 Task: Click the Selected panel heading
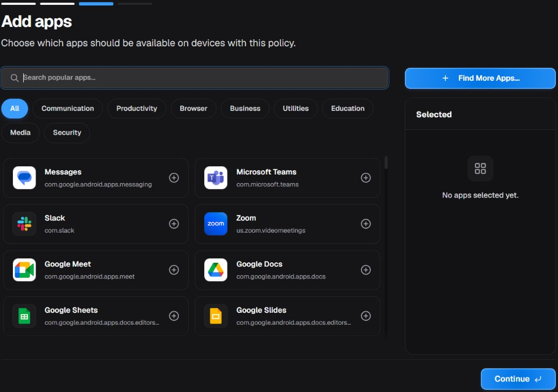pos(434,115)
